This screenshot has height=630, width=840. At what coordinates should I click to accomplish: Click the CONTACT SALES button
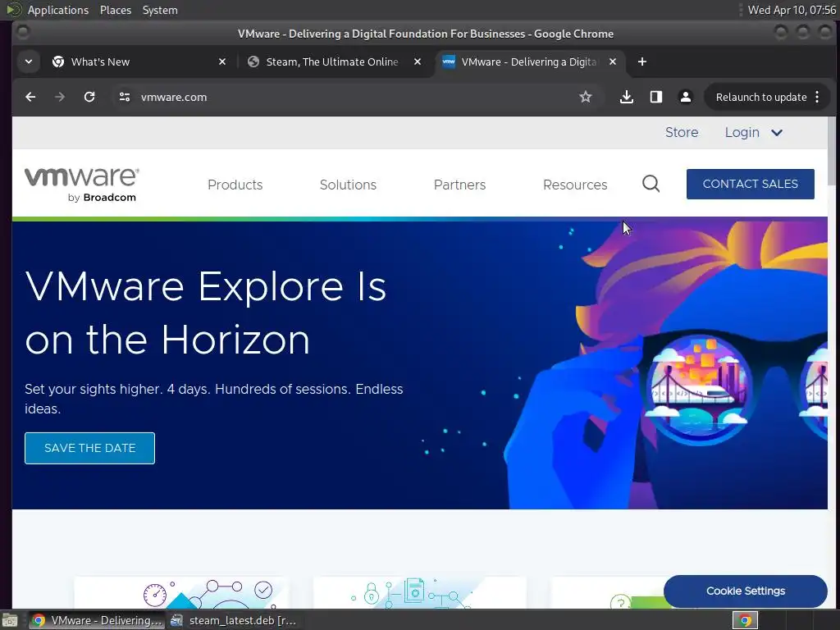750,184
